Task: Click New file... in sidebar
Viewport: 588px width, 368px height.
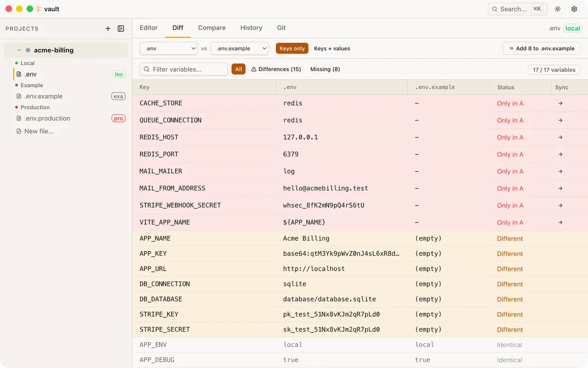Action: tap(39, 131)
